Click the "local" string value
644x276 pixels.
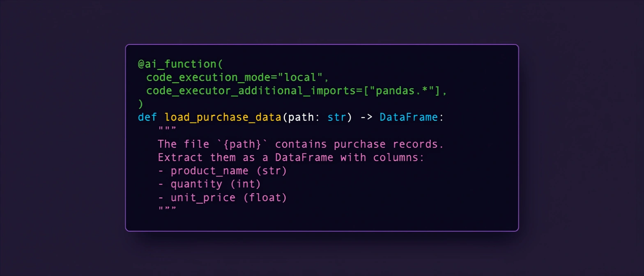(301, 77)
